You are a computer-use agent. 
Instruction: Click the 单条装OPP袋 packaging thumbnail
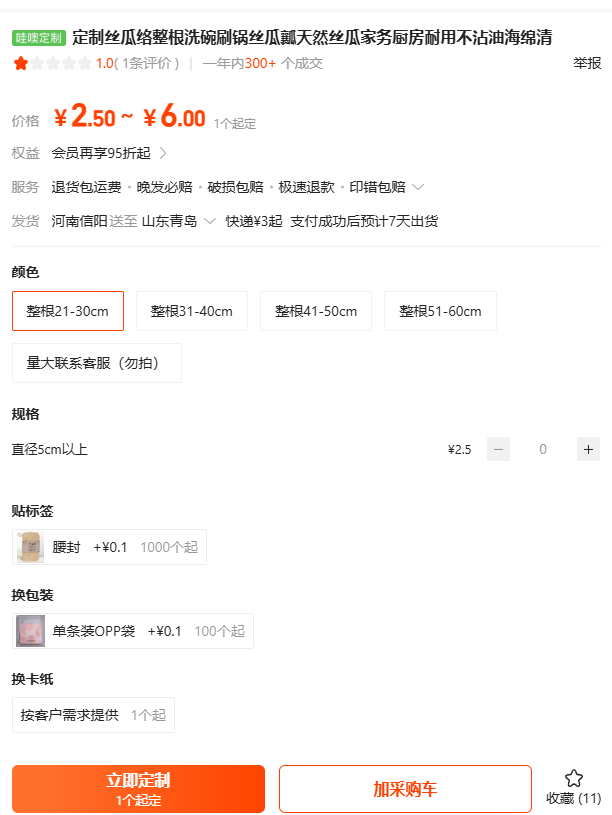[30, 631]
